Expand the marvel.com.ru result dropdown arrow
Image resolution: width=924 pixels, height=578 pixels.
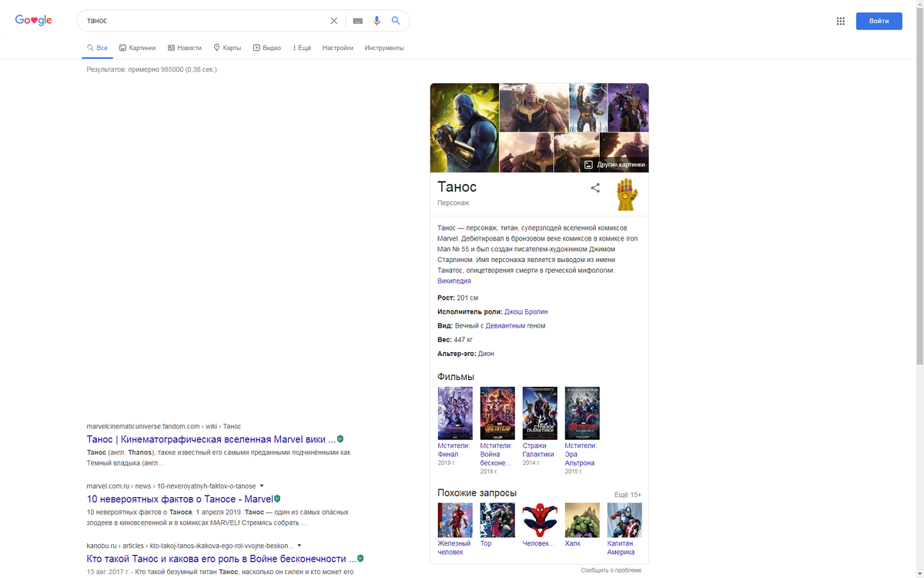click(x=262, y=486)
